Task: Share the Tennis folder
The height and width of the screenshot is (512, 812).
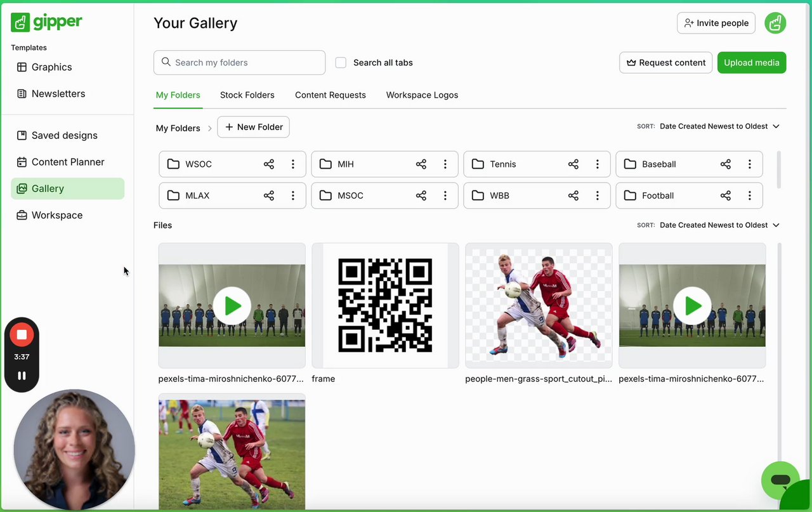Action: tap(573, 164)
